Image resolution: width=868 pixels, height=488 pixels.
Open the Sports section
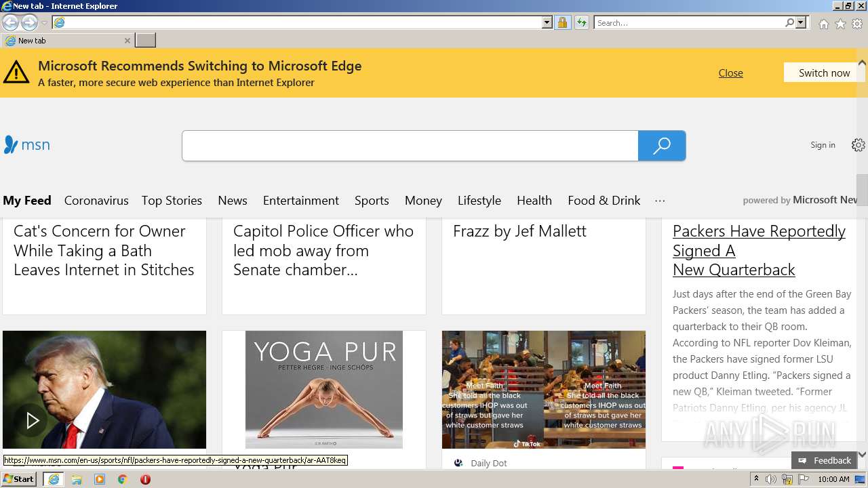(x=372, y=201)
